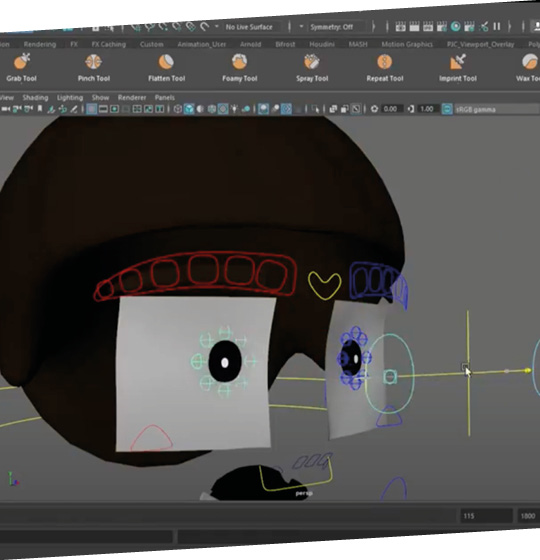Open Hypershade round teal icon
This screenshot has height=560, width=540.
click(x=455, y=26)
